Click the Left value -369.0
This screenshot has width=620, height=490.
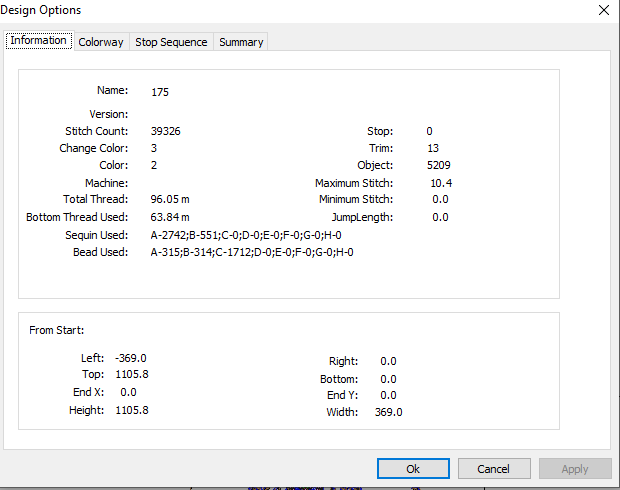click(131, 358)
